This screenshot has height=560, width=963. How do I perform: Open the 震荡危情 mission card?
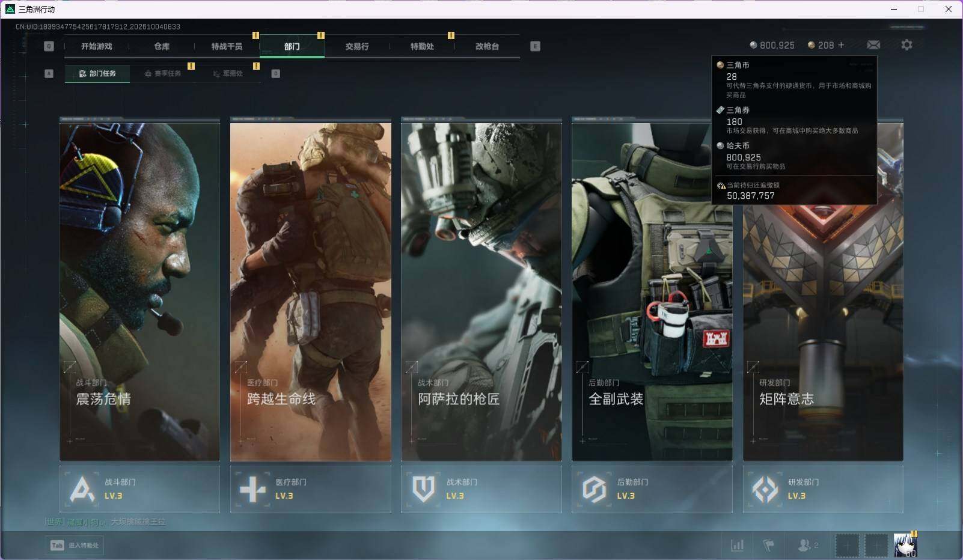pos(139,290)
